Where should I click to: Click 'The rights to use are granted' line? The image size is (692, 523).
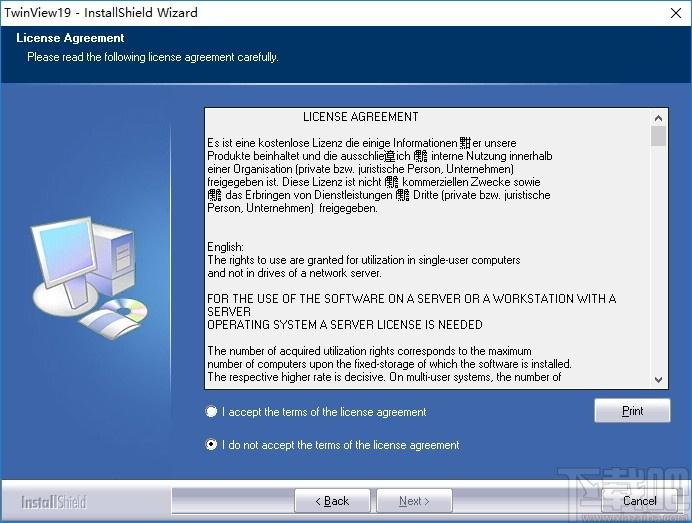point(364,260)
